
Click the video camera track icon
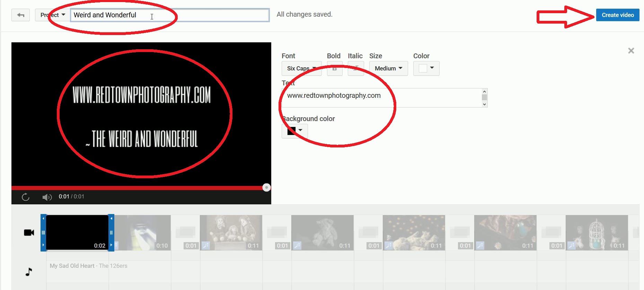29,232
